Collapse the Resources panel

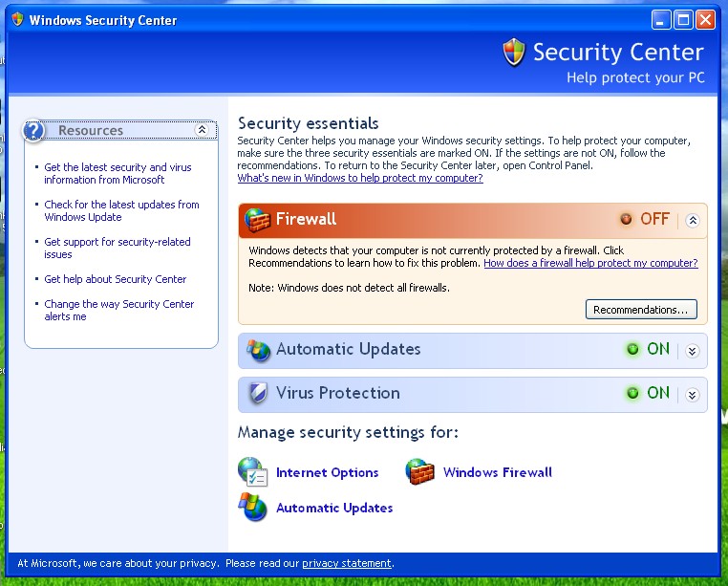(202, 130)
